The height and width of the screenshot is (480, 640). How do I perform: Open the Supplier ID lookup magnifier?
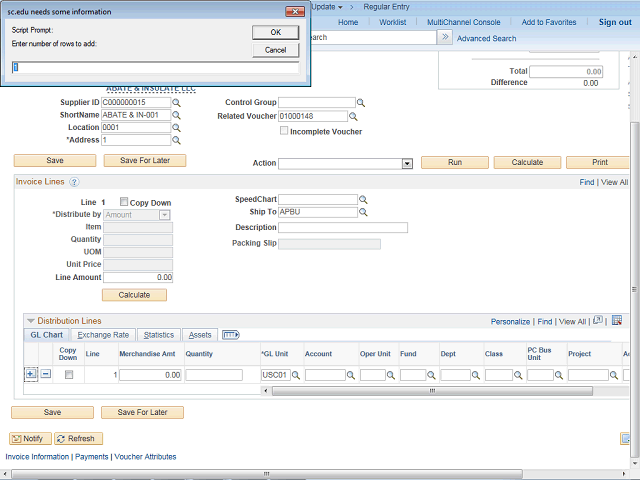point(177,103)
